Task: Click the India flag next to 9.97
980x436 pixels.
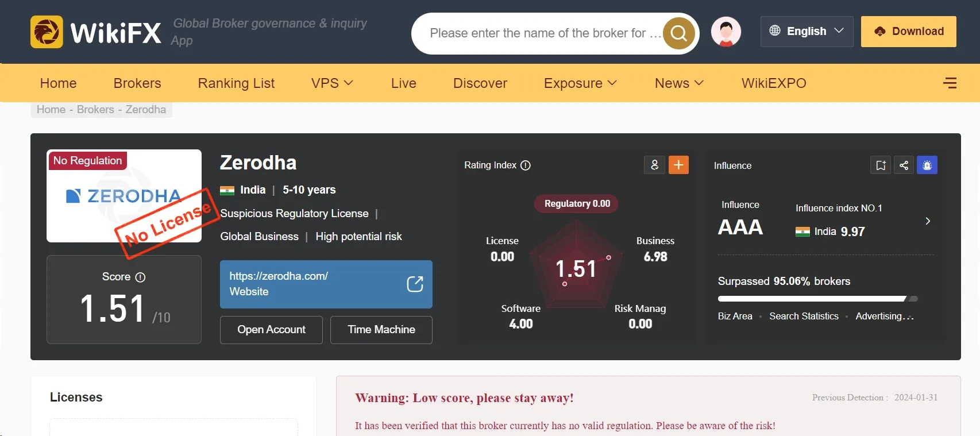Action: pyautogui.click(x=802, y=232)
